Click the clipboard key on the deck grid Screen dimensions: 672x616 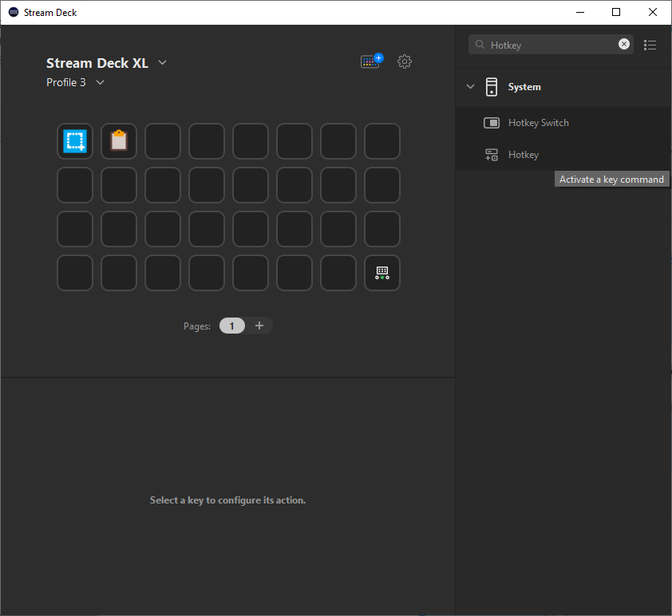(x=118, y=140)
